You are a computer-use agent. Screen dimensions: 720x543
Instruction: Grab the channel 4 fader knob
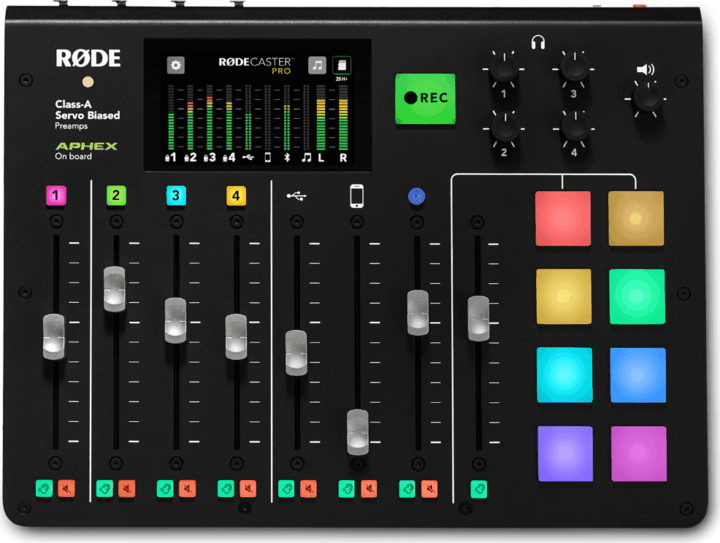(x=236, y=336)
